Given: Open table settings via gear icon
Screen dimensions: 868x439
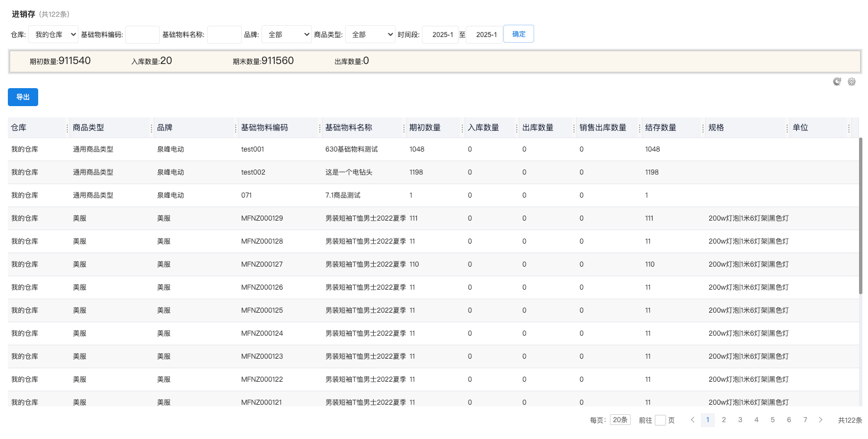Looking at the screenshot, I should [x=852, y=81].
